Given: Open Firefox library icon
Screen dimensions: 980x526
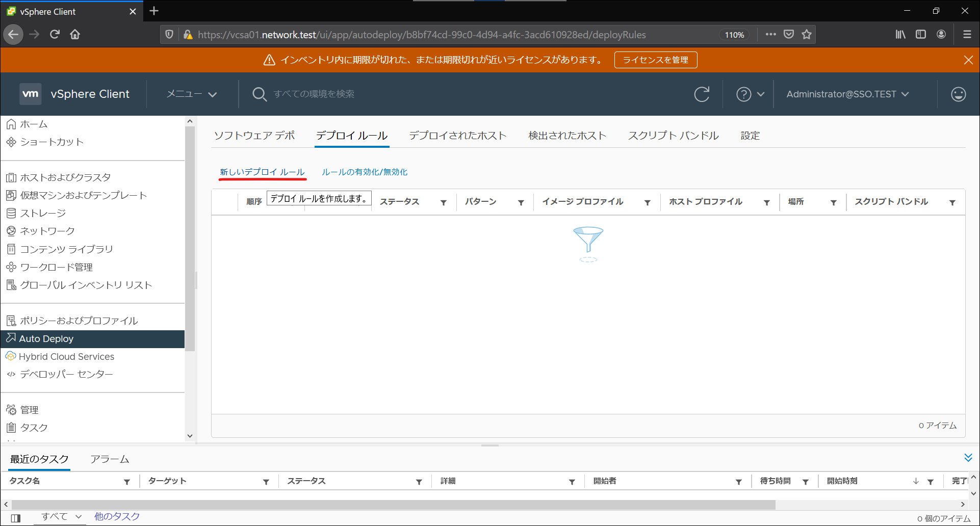Looking at the screenshot, I should point(901,35).
